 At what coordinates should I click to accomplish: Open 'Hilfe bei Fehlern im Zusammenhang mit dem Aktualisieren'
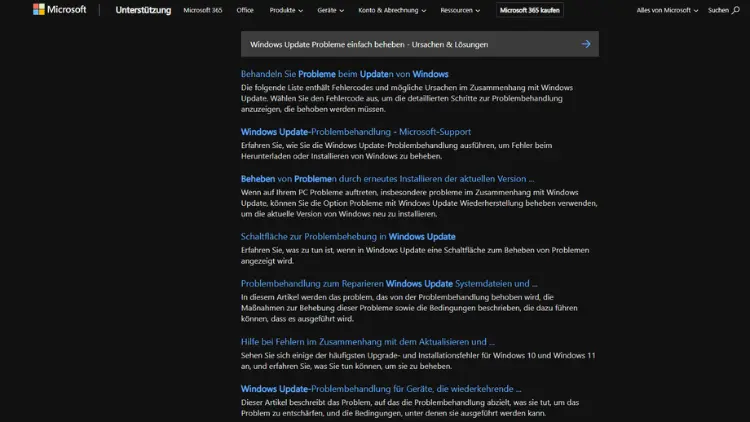click(x=367, y=342)
